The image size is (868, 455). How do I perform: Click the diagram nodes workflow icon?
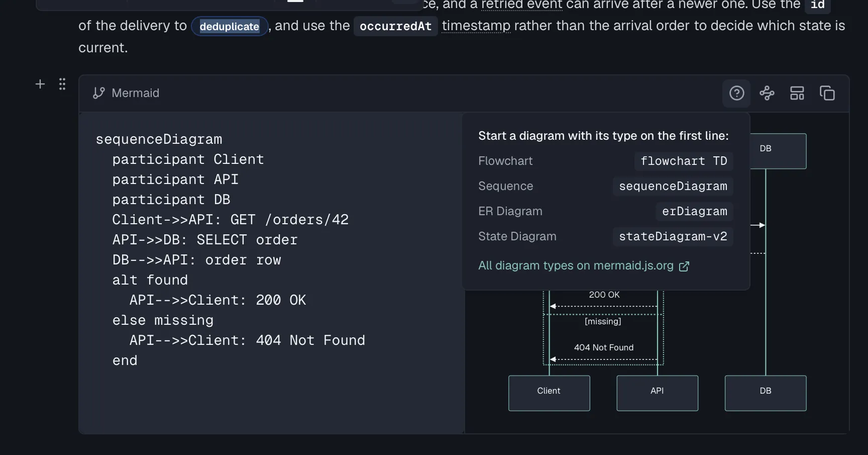(767, 93)
